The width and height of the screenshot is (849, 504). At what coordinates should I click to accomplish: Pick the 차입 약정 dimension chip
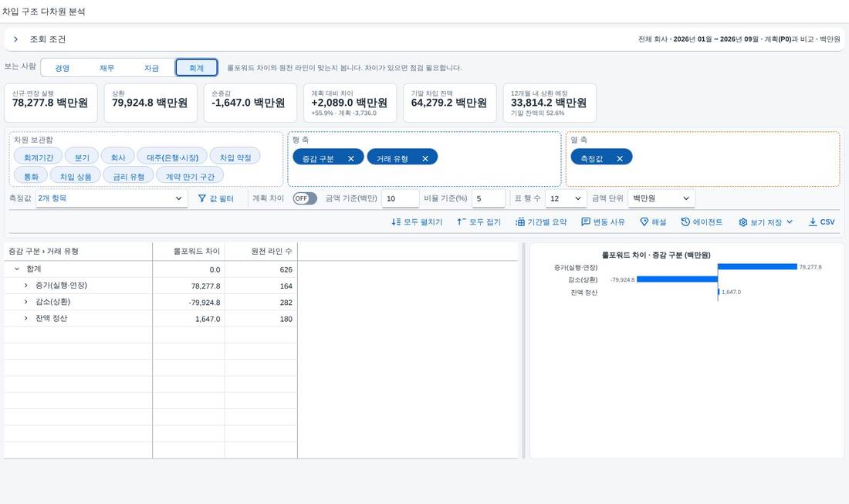(x=235, y=157)
